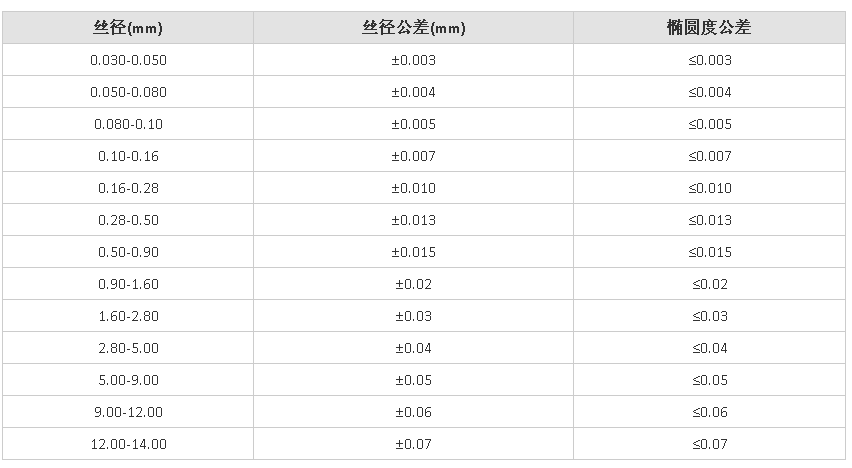Image resolution: width=852 pixels, height=468 pixels.
Task: Select the 2.80-5.00 range cell
Action: [x=128, y=348]
